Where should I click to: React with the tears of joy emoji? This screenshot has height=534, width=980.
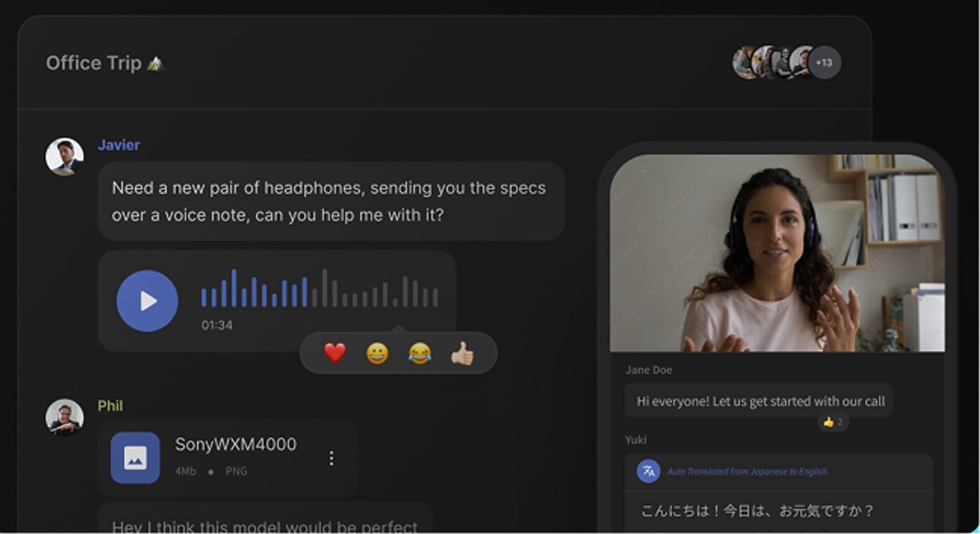click(419, 354)
